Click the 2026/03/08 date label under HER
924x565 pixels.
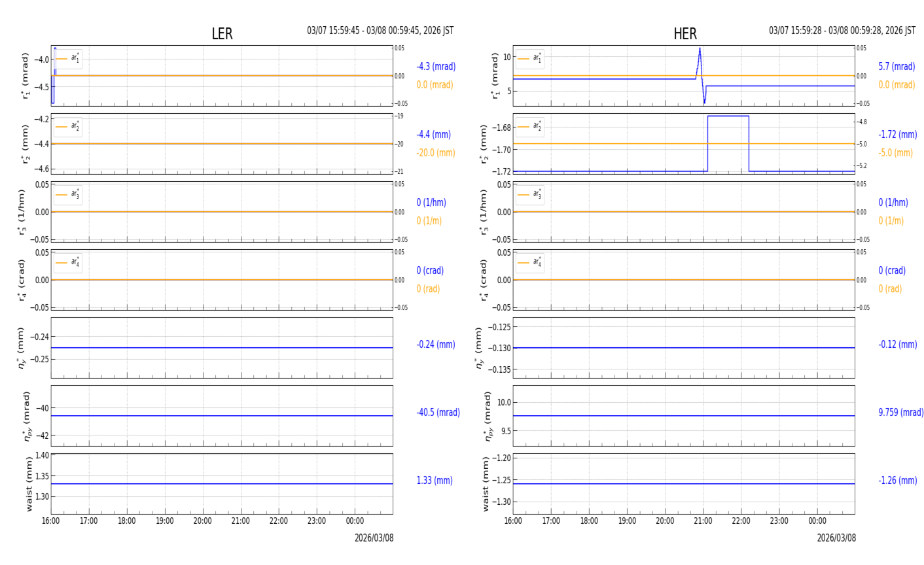tap(836, 538)
